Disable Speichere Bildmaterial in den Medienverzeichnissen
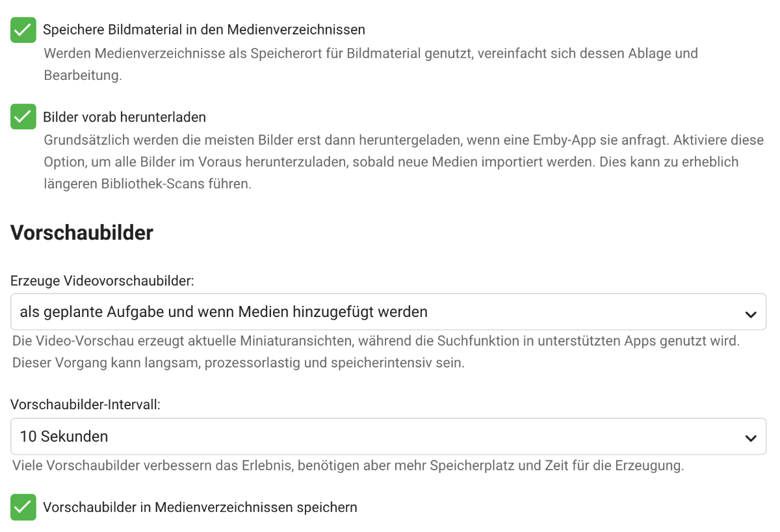780x532 pixels. (23, 30)
